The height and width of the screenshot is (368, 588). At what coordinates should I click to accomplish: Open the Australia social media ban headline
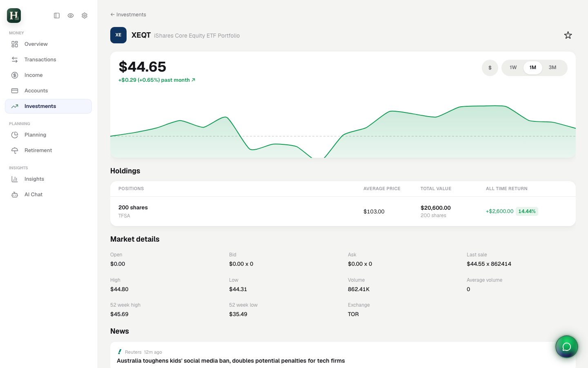click(x=231, y=361)
